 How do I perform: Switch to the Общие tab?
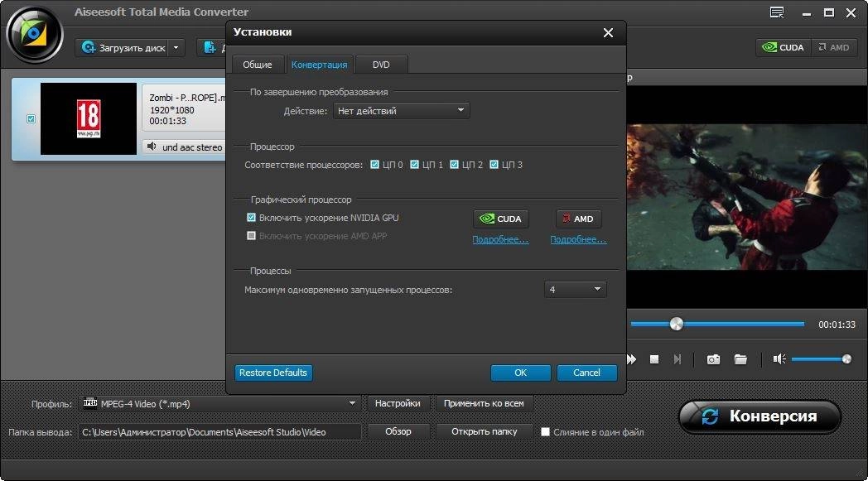(x=258, y=65)
